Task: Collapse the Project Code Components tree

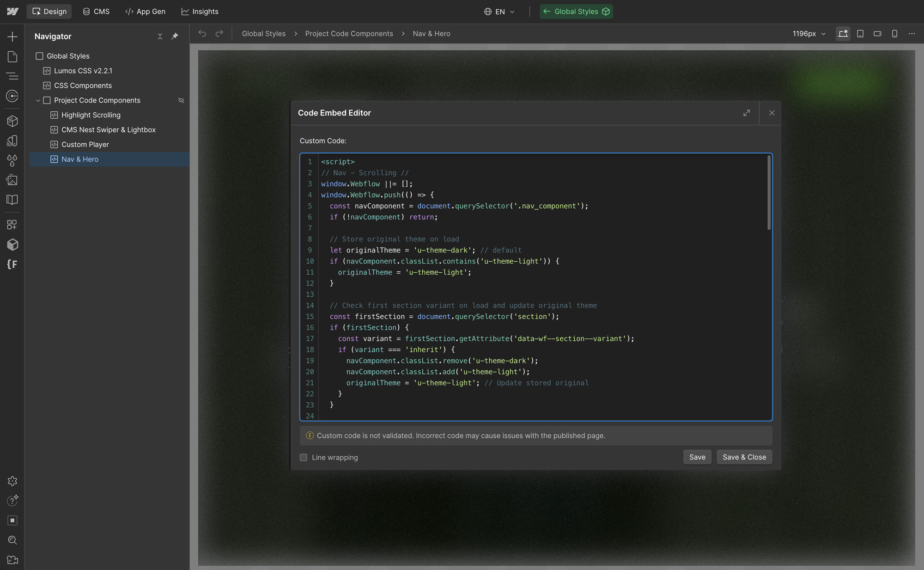Action: coord(38,100)
